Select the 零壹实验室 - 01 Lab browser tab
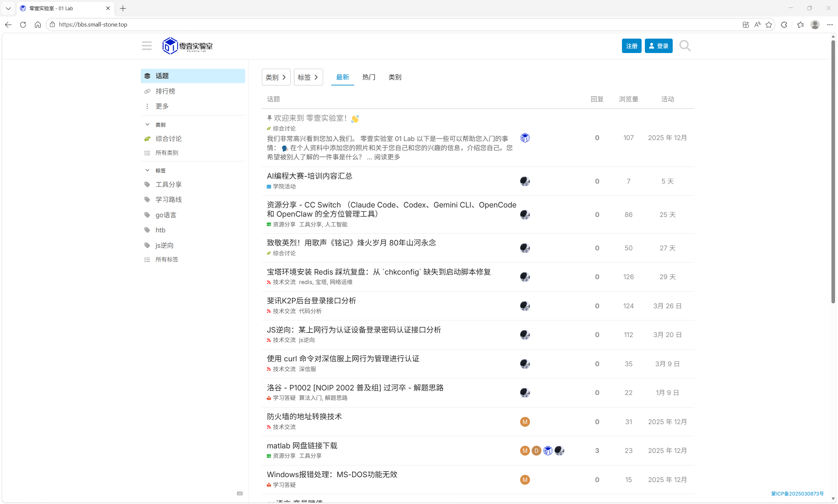838x504 pixels. (x=64, y=8)
